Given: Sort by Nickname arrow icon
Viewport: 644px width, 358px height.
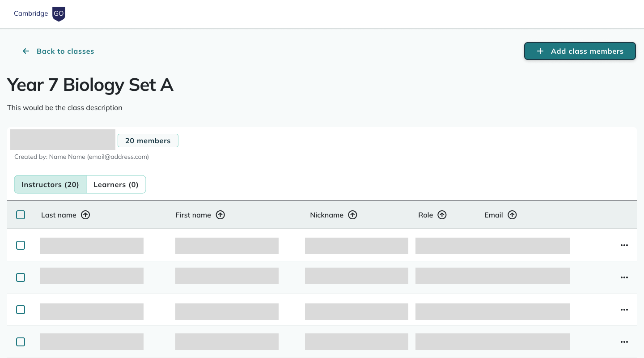Looking at the screenshot, I should pyautogui.click(x=352, y=215).
